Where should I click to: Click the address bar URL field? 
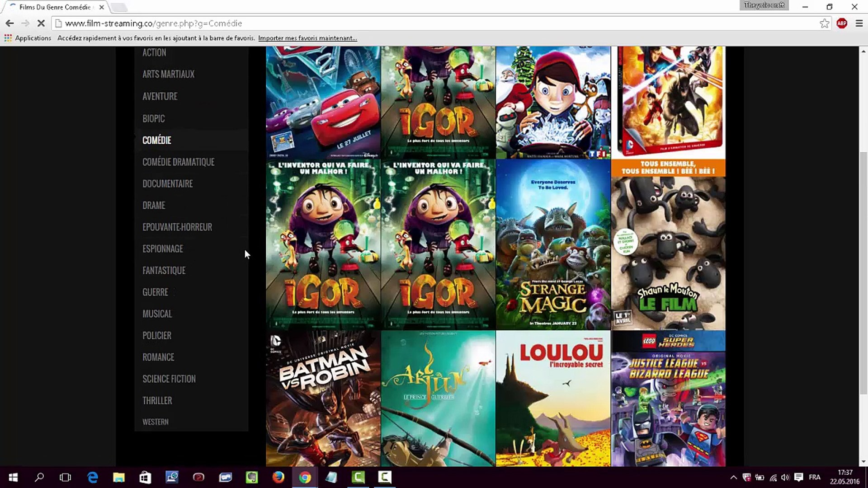(434, 23)
